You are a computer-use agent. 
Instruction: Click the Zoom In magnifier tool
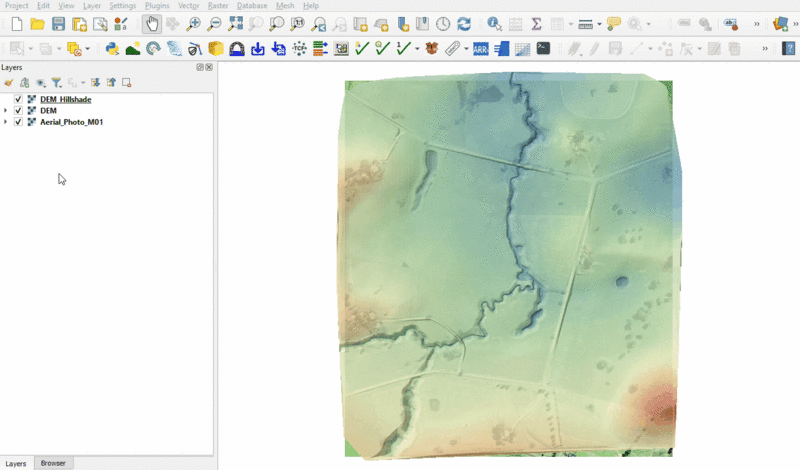[x=193, y=24]
